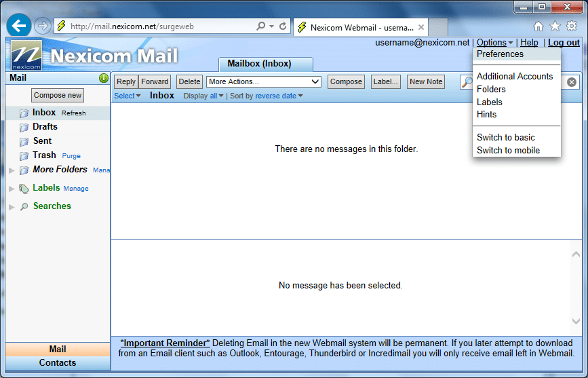Click the Trash folder icon
Screen dimensions: 588x378
(24, 156)
